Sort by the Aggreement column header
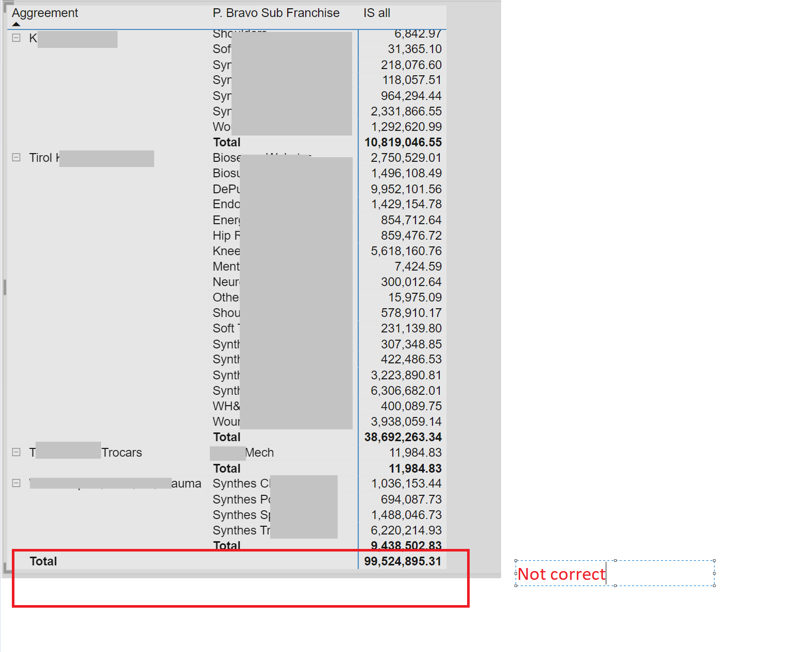Image resolution: width=812 pixels, height=652 pixels. pyautogui.click(x=45, y=13)
